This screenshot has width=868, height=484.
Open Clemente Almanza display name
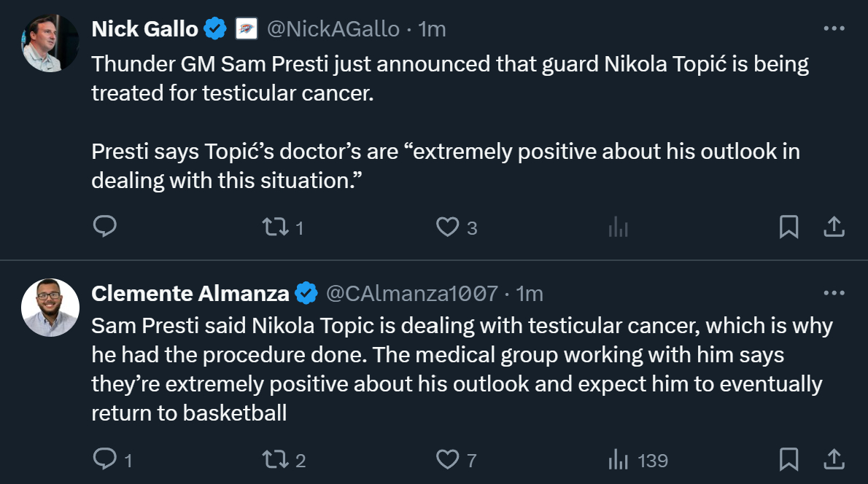pyautogui.click(x=190, y=293)
